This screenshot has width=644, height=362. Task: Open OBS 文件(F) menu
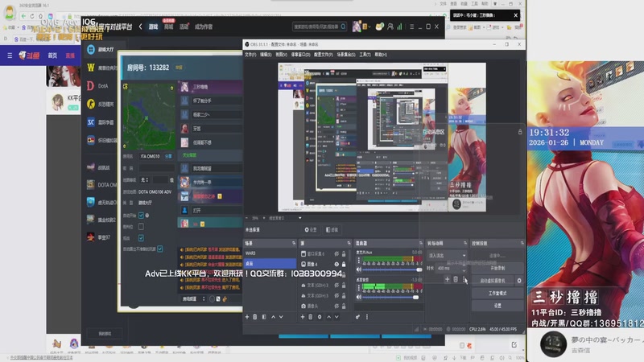click(250, 55)
